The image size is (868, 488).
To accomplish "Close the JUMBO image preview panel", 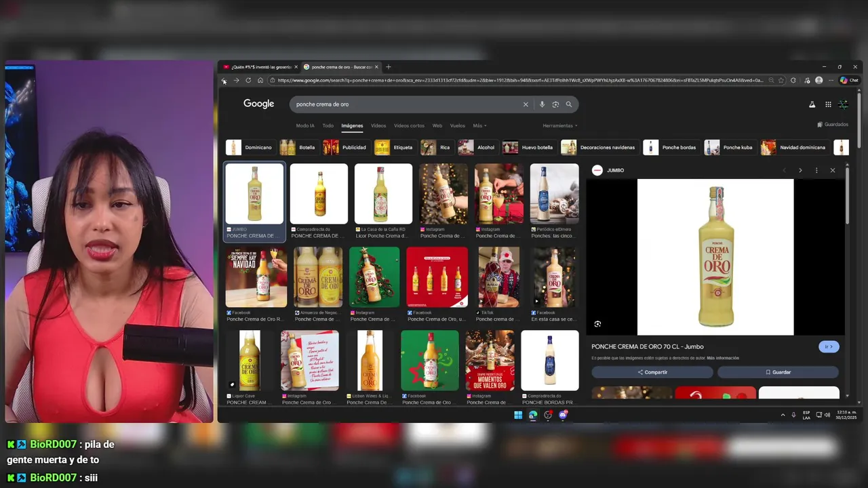I will click(833, 170).
